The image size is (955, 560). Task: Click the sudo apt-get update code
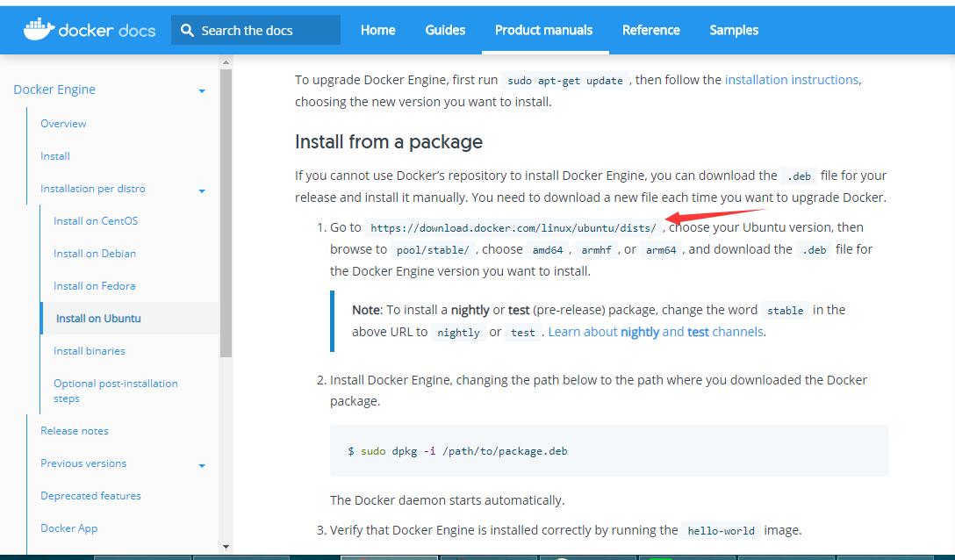coord(565,81)
